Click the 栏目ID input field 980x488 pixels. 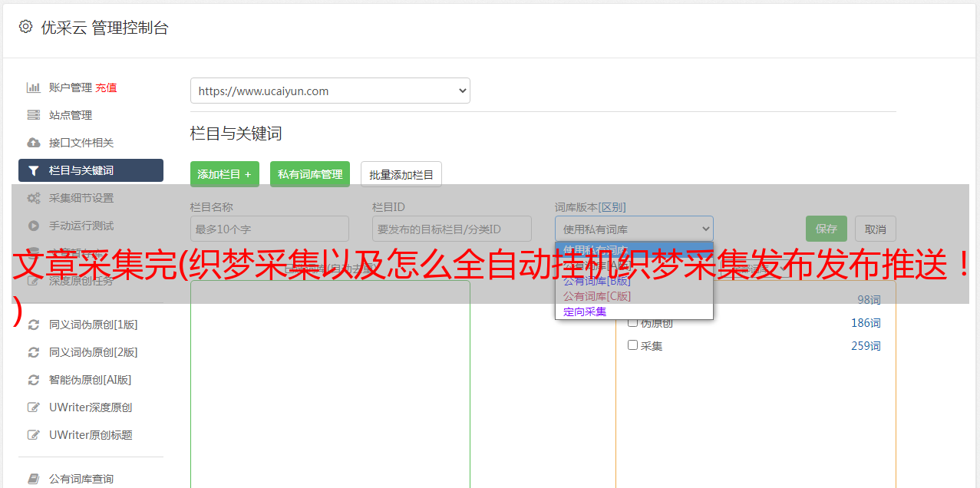tap(452, 229)
